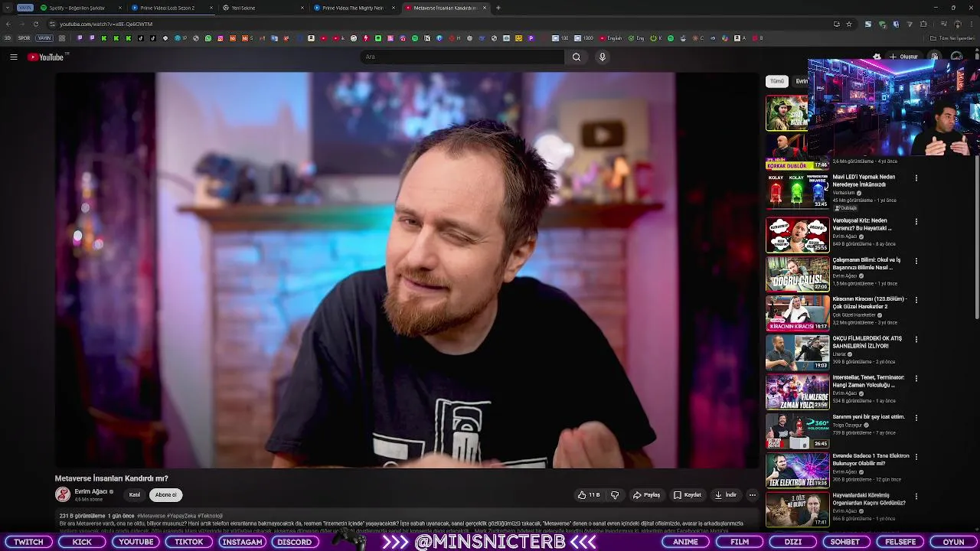This screenshot has height=551, width=980.
Task: Click the KICK overlay button
Action: [82, 542]
